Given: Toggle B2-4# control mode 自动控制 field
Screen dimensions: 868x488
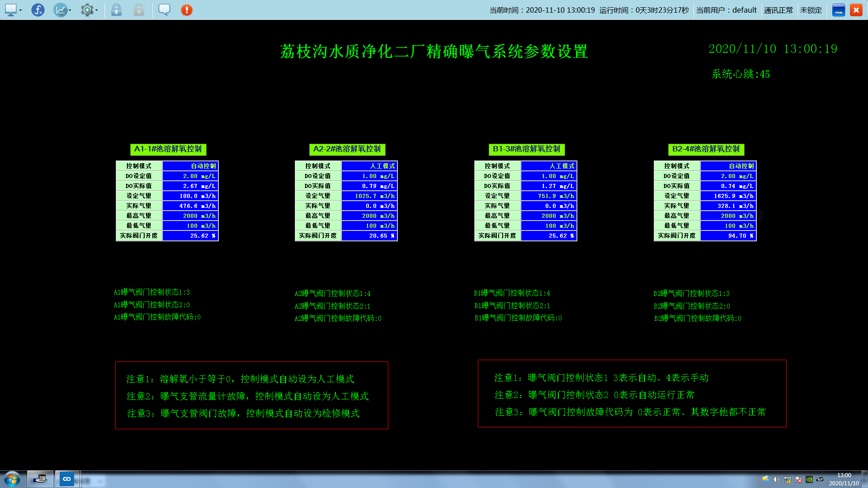Looking at the screenshot, I should (x=728, y=166).
